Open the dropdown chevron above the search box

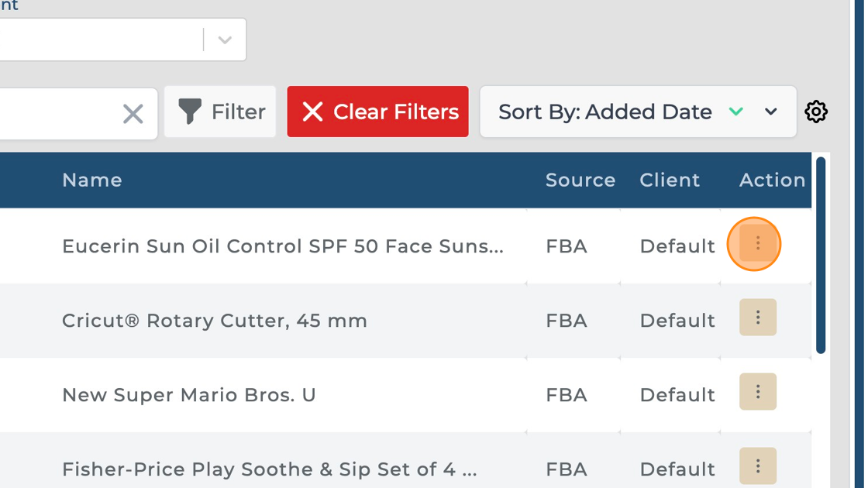(x=225, y=40)
